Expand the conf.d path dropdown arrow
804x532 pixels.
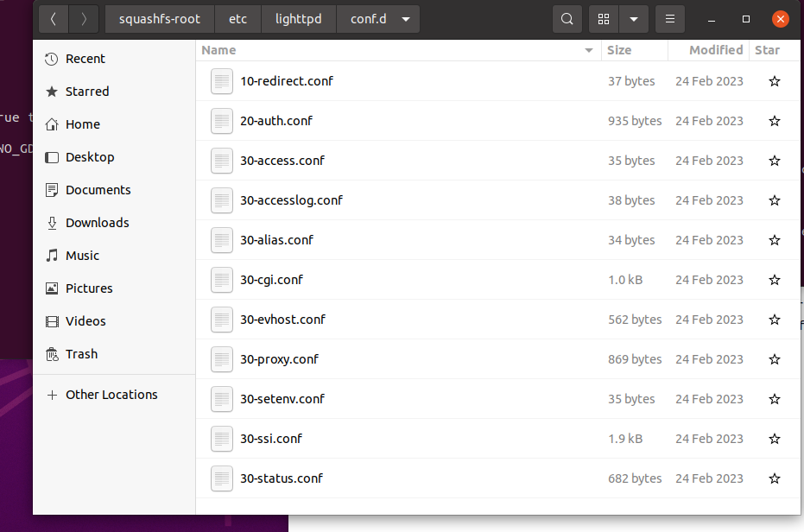pos(406,19)
